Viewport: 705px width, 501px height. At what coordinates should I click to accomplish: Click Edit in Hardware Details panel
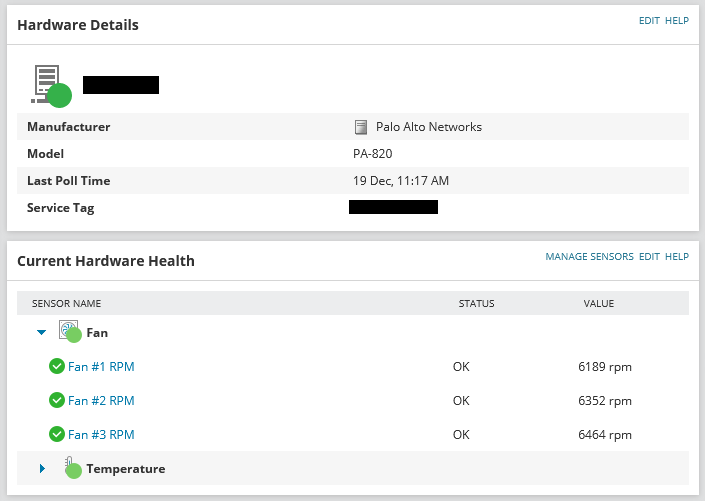[649, 21]
